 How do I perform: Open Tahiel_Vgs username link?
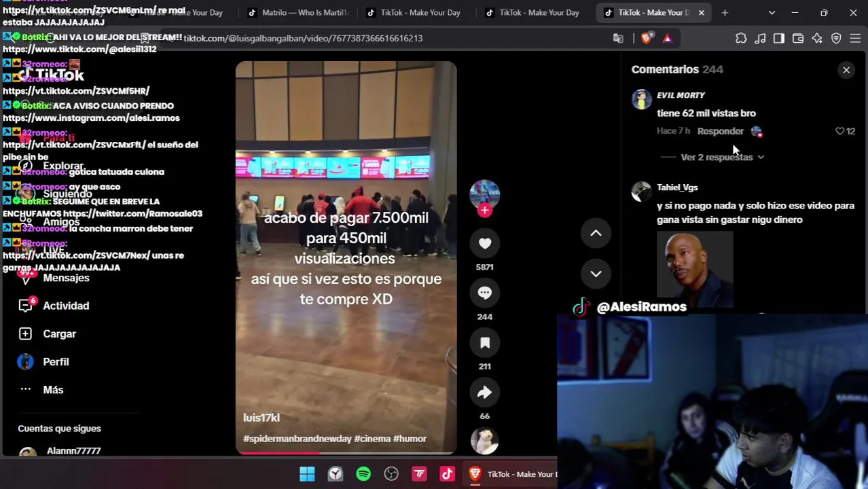(x=677, y=187)
